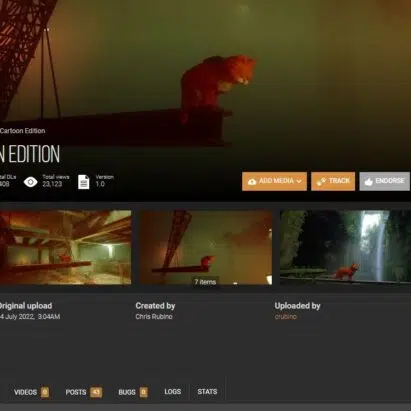Click the Created by label
This screenshot has width=411, height=411.
(155, 306)
